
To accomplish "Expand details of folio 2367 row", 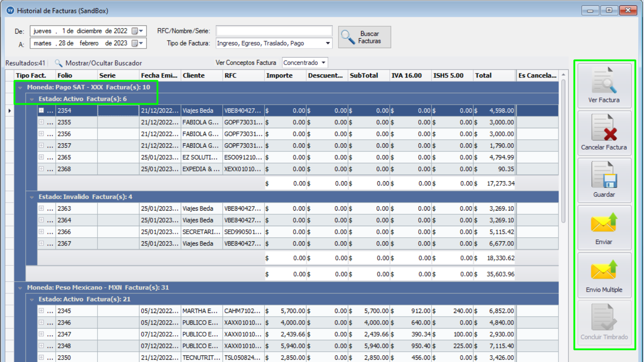I will pos(41,243).
